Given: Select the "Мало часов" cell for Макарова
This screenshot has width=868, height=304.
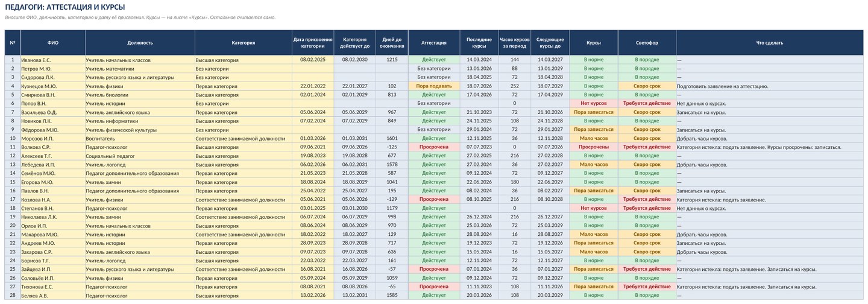Looking at the screenshot, I should (x=594, y=235).
